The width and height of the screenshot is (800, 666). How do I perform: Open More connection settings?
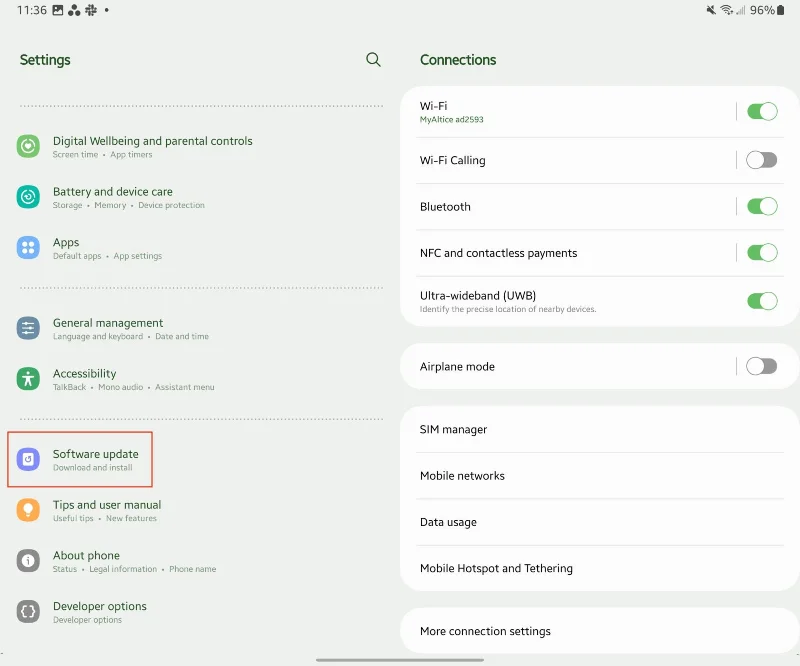click(599, 631)
